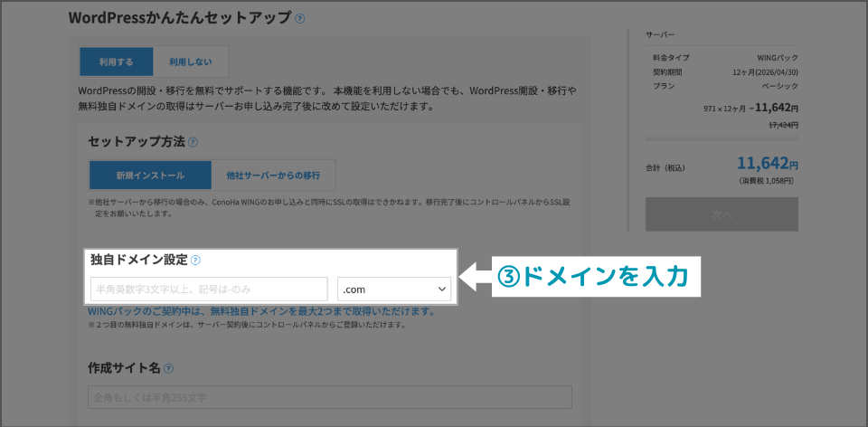Open help icon next to 独自ドメイン設定
The image size is (868, 427).
[195, 261]
